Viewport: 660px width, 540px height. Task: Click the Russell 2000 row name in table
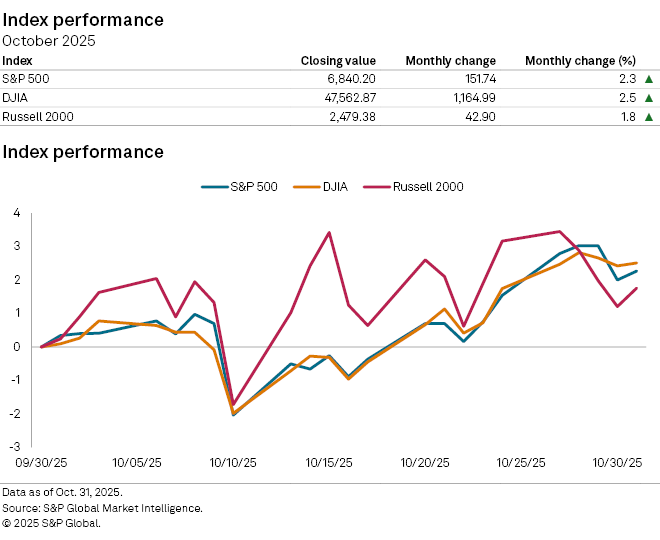tap(38, 117)
